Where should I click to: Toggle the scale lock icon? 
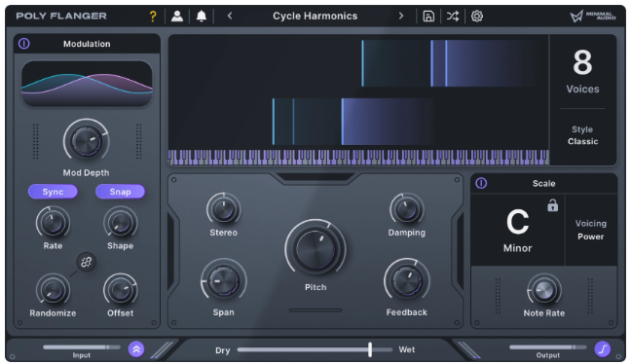552,205
